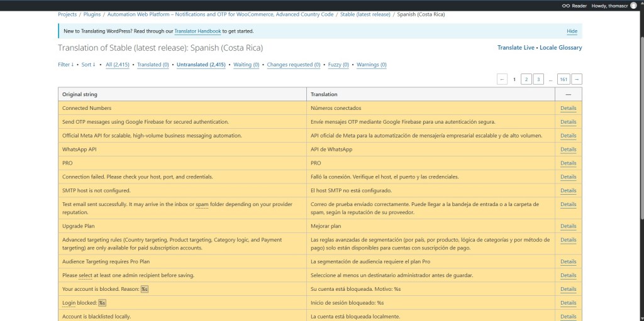Open Details for Official Meta API row

(569, 136)
